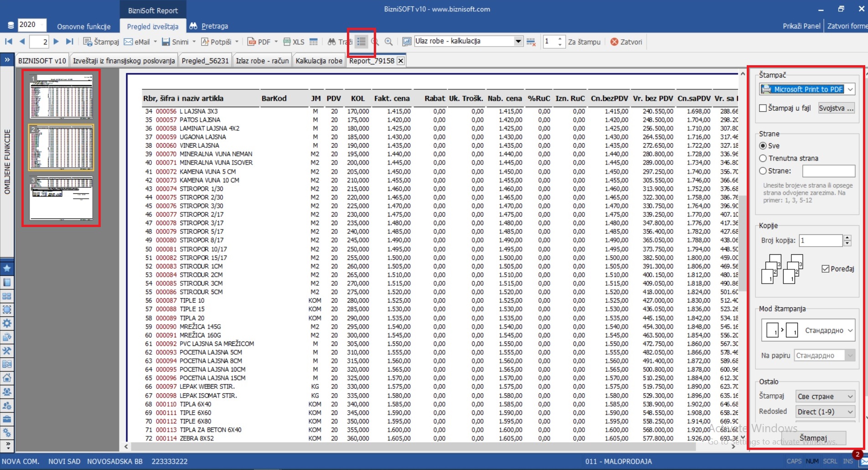Image resolution: width=868 pixels, height=470 pixels.
Task: Click the table grid icon after XLS
Action: pos(314,41)
